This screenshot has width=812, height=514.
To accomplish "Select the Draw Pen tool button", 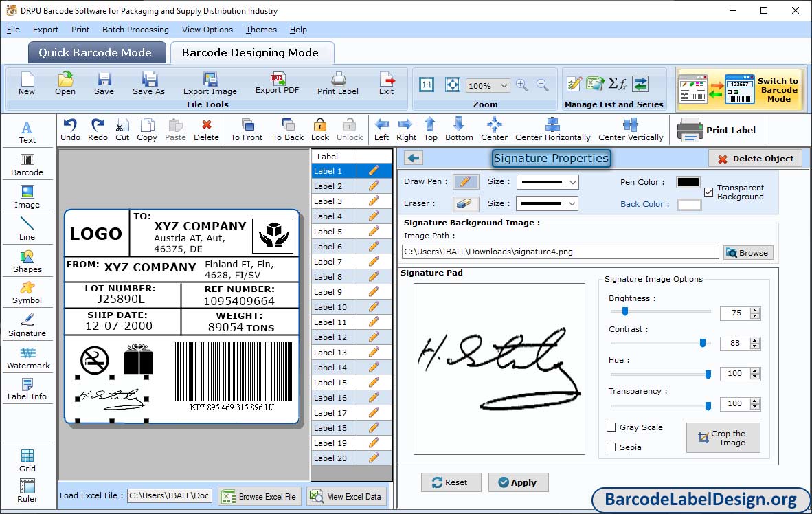I will pyautogui.click(x=465, y=181).
